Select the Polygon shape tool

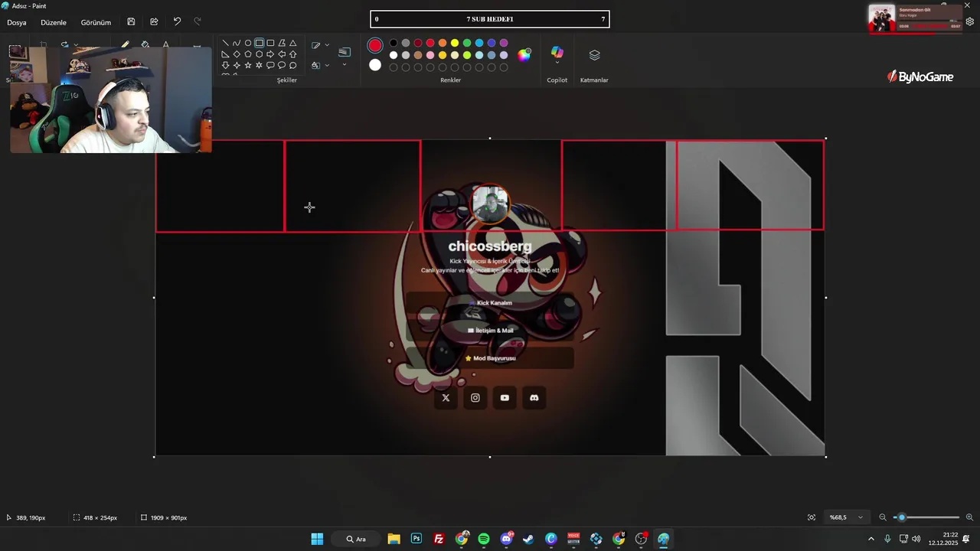point(282,43)
